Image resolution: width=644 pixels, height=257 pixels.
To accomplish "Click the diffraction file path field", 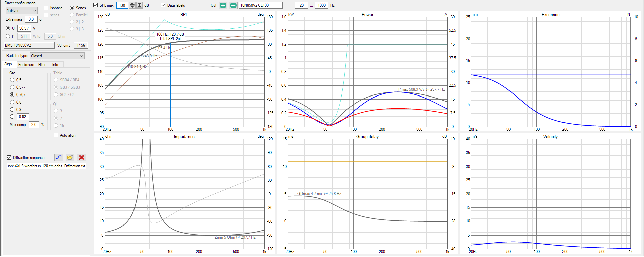I will tap(46, 166).
